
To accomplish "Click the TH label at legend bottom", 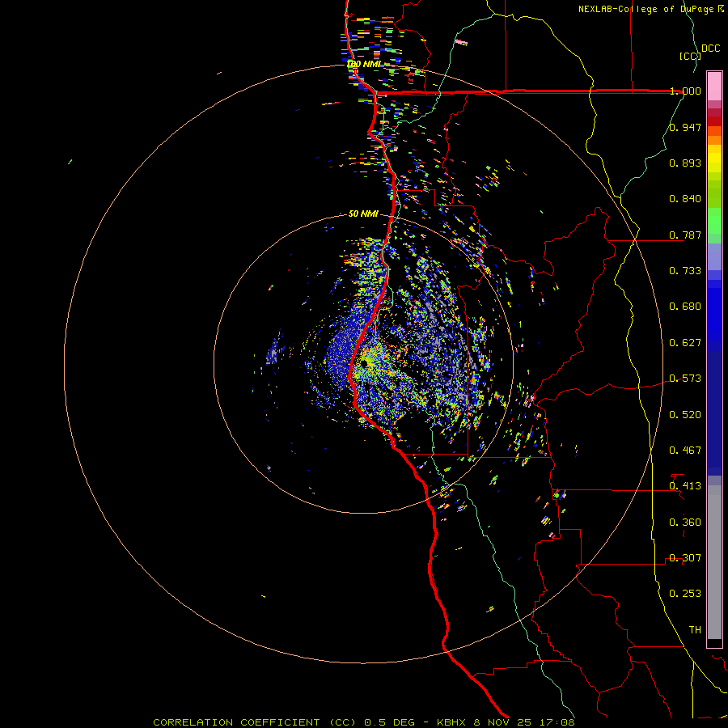I will point(695,630).
